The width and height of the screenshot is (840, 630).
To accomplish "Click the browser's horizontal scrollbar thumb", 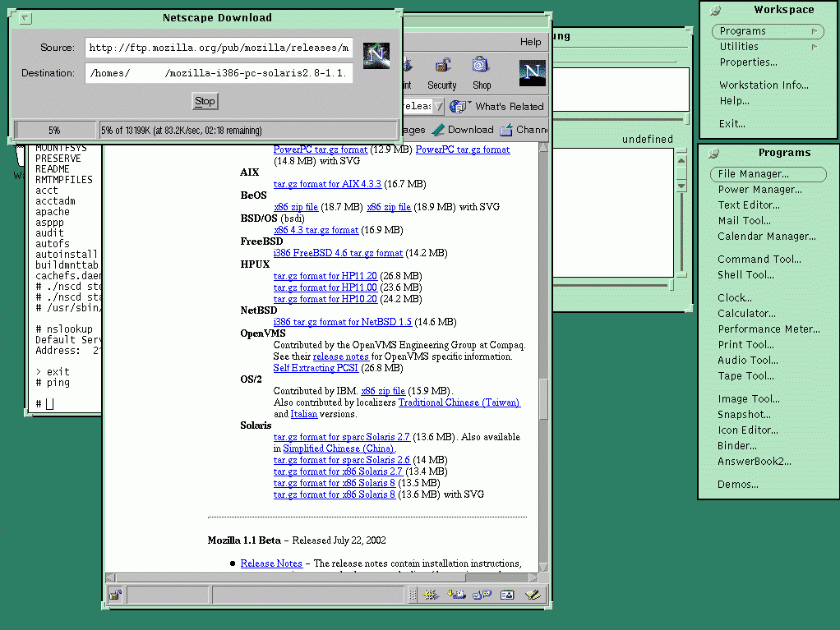I will pyautogui.click(x=291, y=578).
